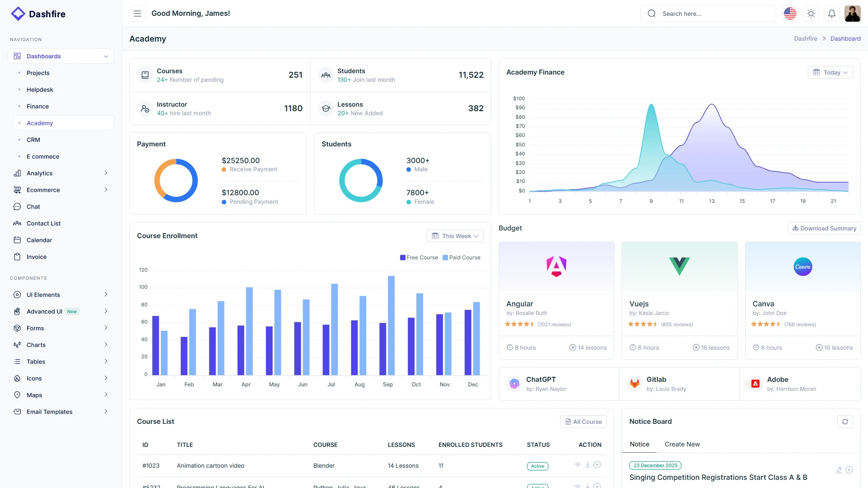Toggle the hamburger sidebar menu
This screenshot has width=868, height=488.
[x=137, y=14]
